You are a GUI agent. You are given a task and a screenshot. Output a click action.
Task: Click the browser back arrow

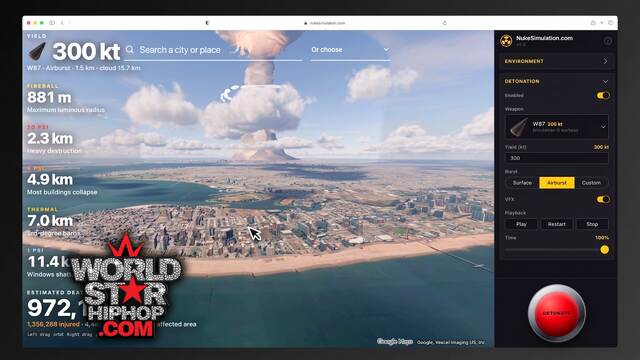[62, 23]
